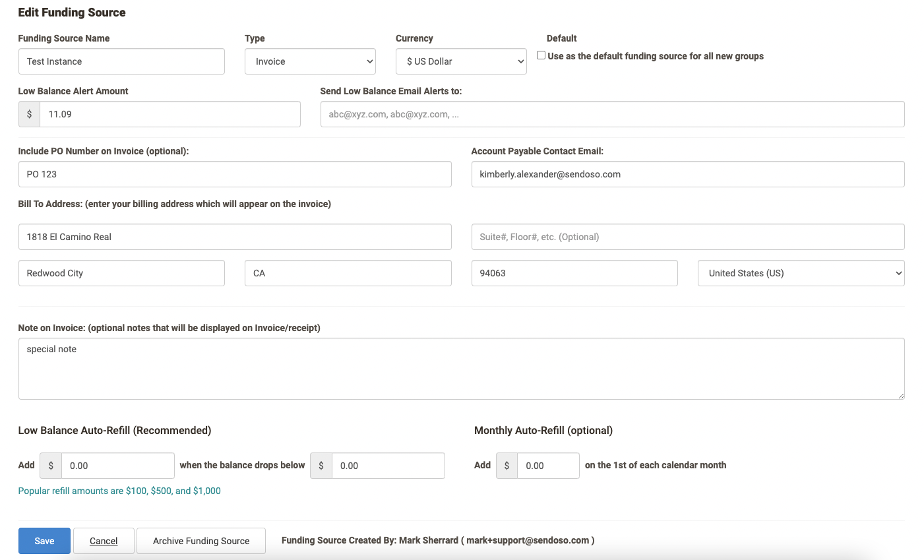Open the United States country dropdown
The width and height of the screenshot is (924, 560).
(801, 273)
